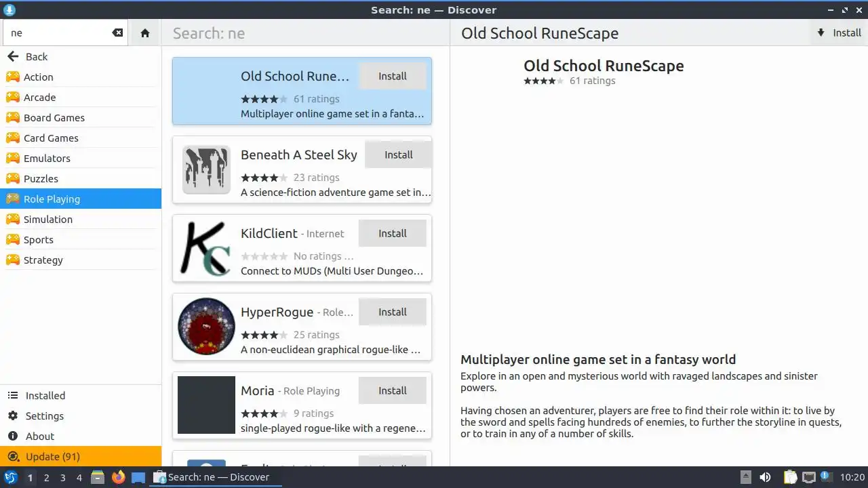
Task: Open Discover Settings page
Action: pyautogui.click(x=81, y=415)
